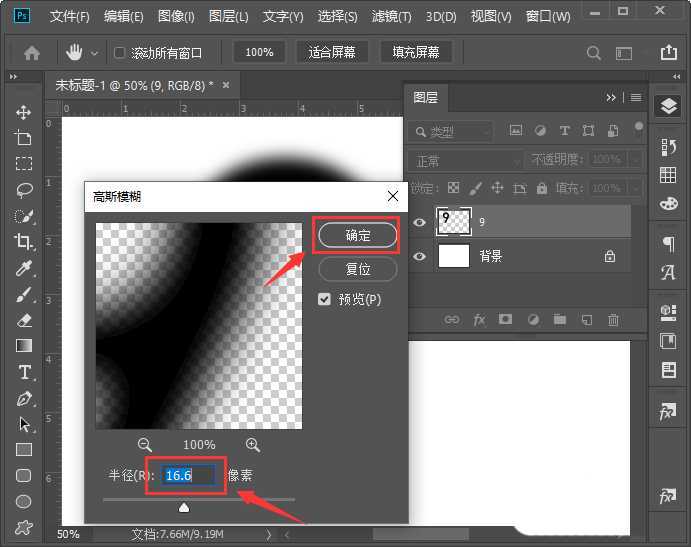Click the 复位 button
The image size is (691, 547).
pyautogui.click(x=357, y=269)
